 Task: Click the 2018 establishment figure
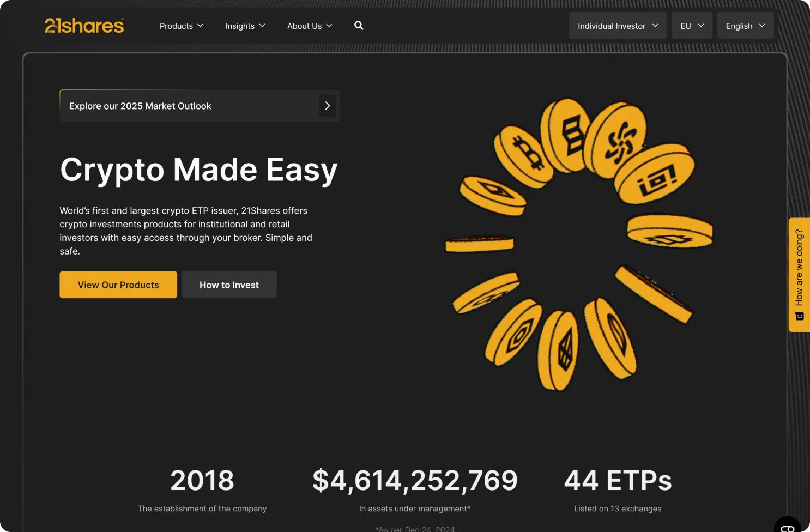click(202, 480)
